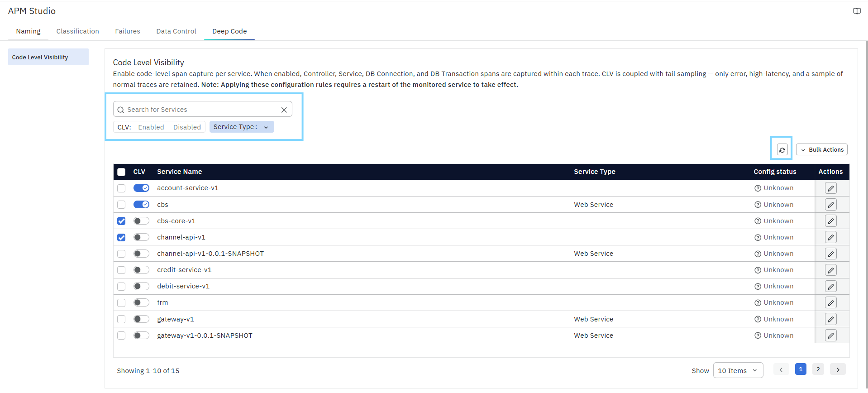The height and width of the screenshot is (393, 868).
Task: Click the Unknown status icon for gateway-v1
Action: tap(758, 319)
